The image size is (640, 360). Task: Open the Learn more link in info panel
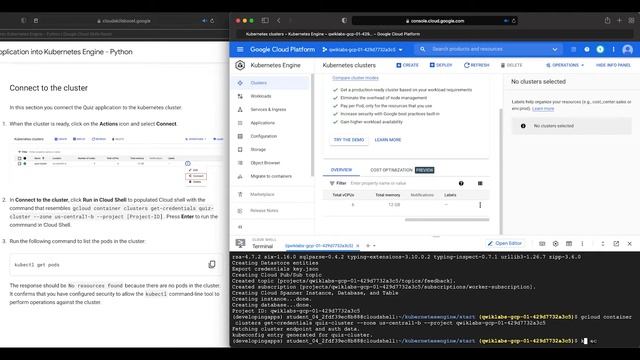543,109
